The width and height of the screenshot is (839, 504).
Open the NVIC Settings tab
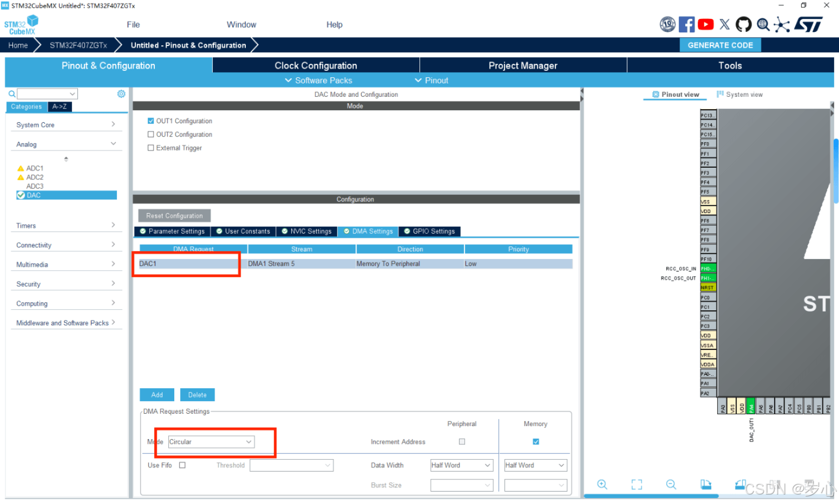pos(307,231)
